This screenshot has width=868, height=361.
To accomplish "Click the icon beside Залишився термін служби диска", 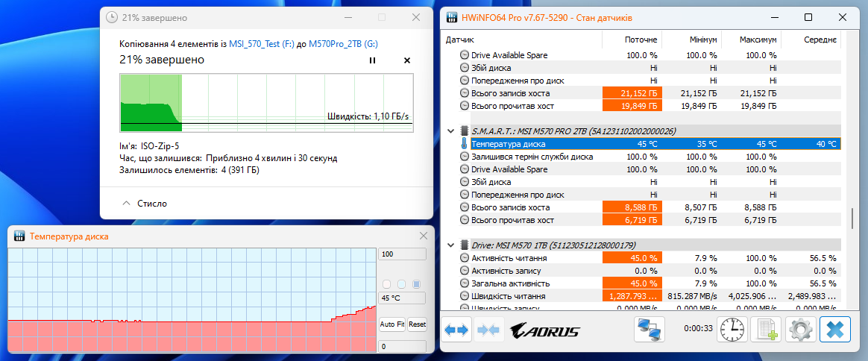I will 465,157.
